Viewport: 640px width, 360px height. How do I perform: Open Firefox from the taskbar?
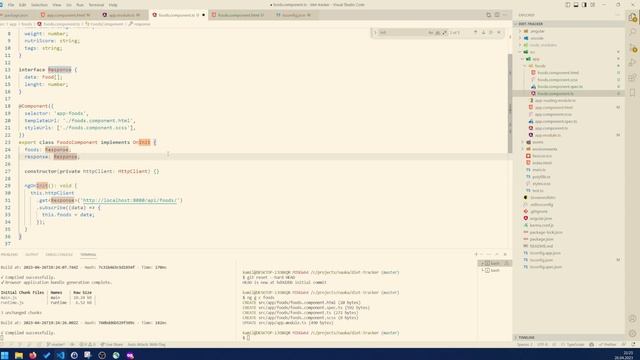[33, 355]
